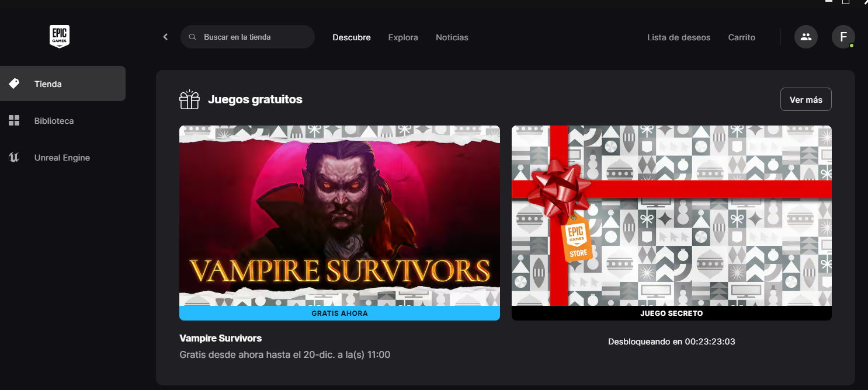Viewport: 868px width, 390px height.
Task: Click the Unreal Engine logo icon
Action: click(x=14, y=158)
